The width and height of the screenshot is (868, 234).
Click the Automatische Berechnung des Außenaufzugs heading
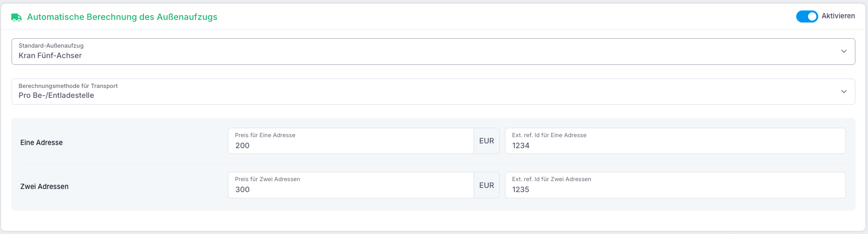click(122, 17)
